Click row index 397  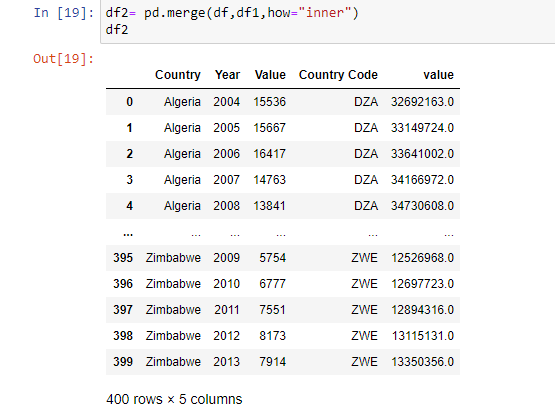123,310
